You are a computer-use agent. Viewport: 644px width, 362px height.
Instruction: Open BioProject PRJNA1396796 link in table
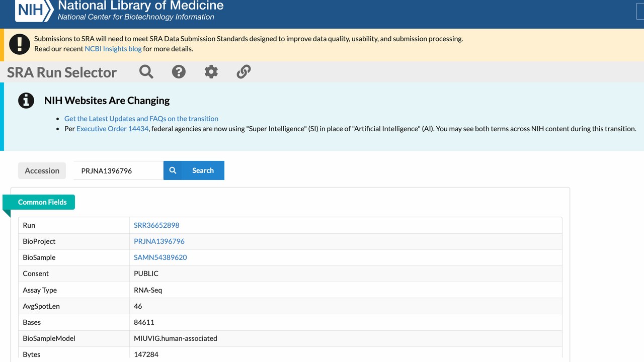pyautogui.click(x=159, y=241)
